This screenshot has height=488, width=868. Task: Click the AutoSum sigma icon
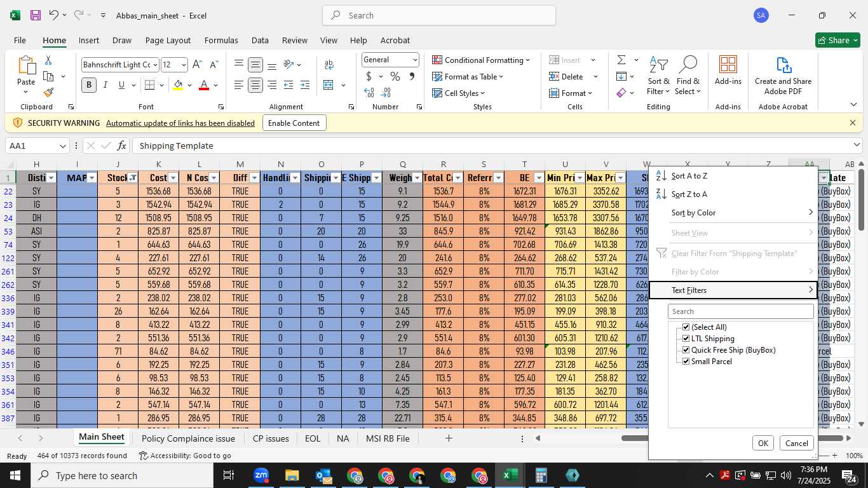click(x=621, y=60)
